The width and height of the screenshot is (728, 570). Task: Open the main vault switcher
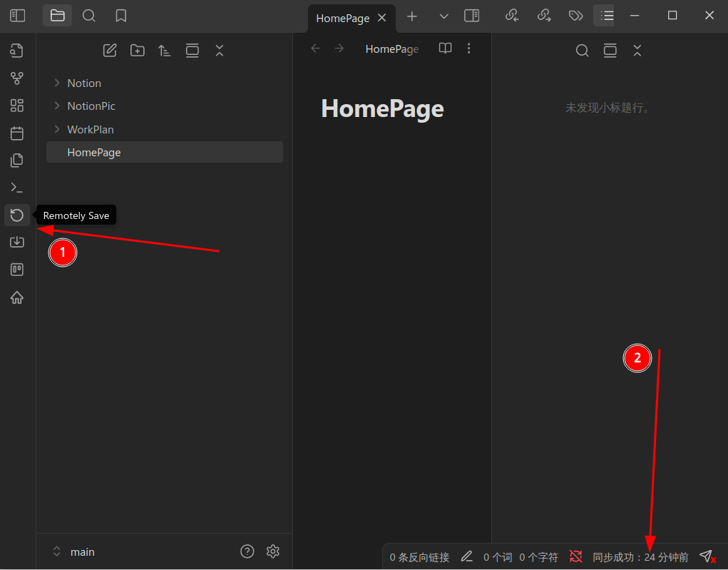tap(74, 552)
